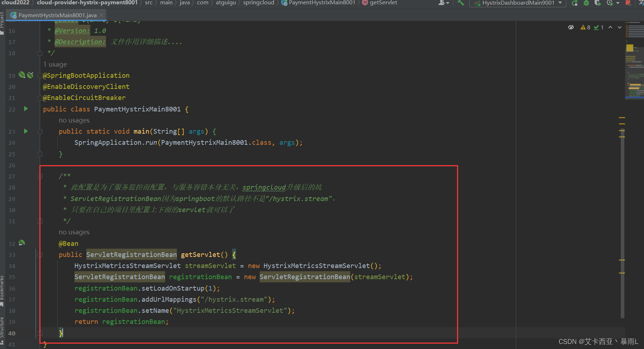Screen dimensions: 644x349
Task: Click the java breadcrumb
Action: [185, 3]
